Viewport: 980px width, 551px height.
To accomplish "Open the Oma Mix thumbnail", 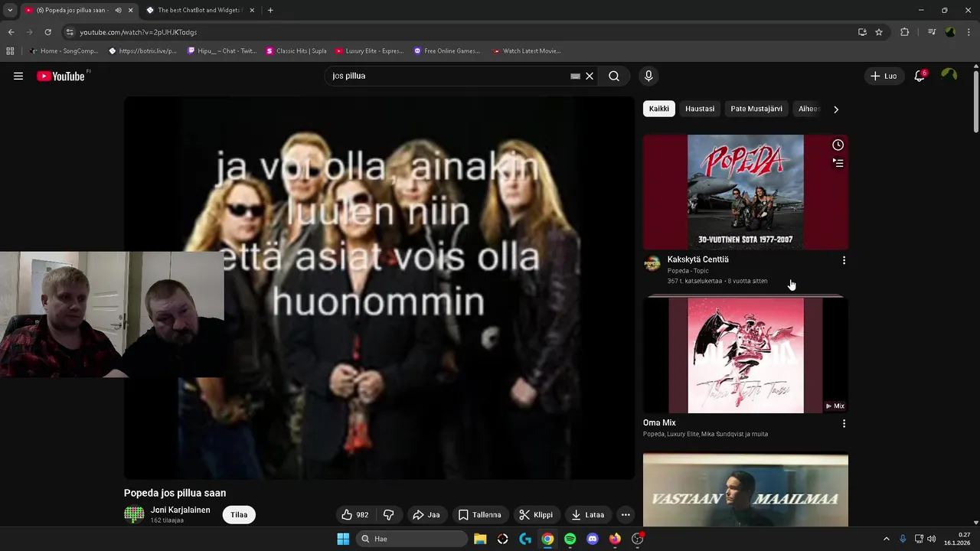I will coord(745,355).
